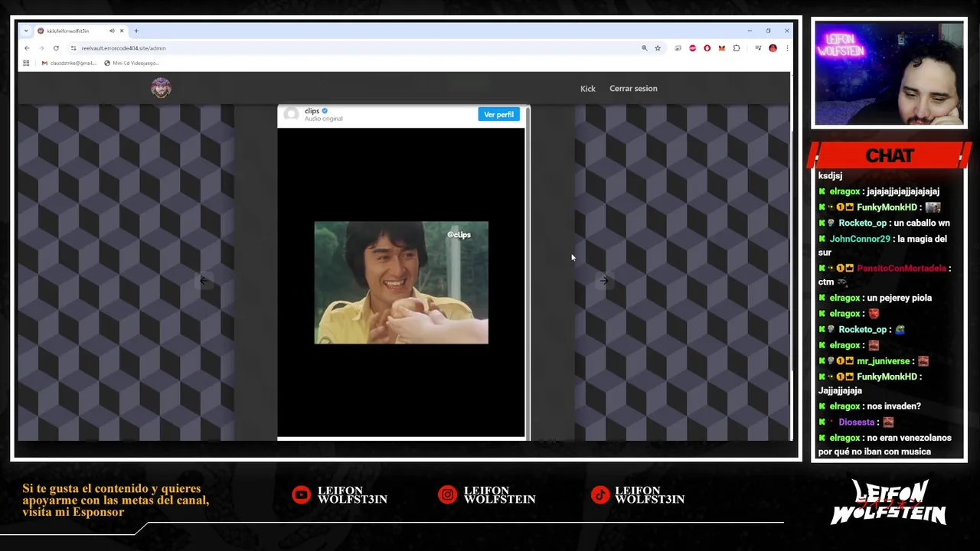Viewport: 980px width, 551px height.
Task: Click the site logo avatar in header
Action: pos(161,88)
